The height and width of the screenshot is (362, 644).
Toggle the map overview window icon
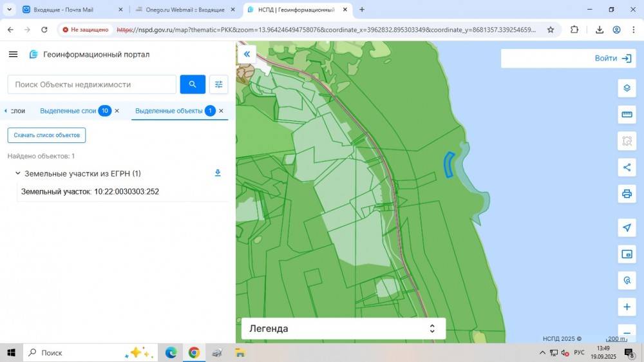[x=627, y=254]
